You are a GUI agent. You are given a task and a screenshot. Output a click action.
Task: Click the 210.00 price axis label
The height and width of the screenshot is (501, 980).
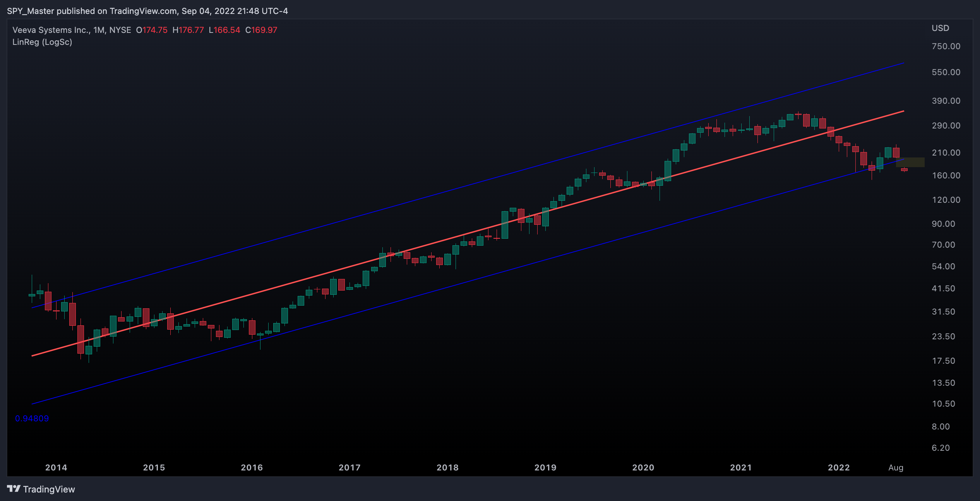point(946,153)
